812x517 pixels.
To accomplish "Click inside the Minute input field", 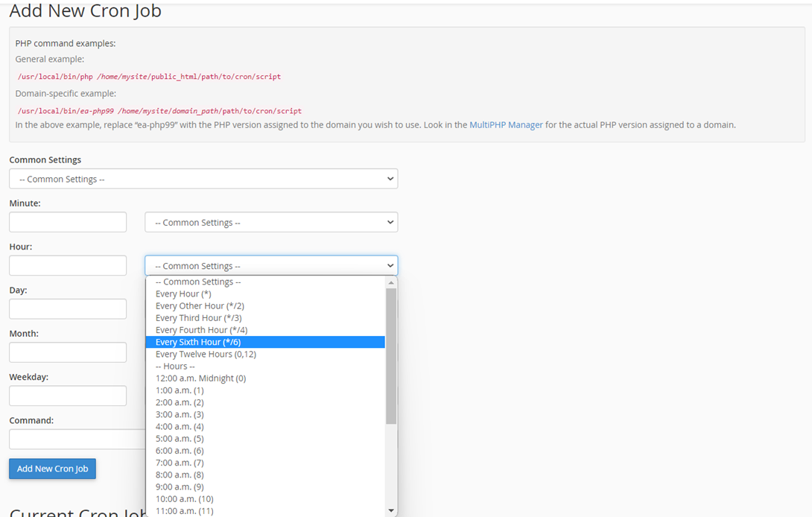I will [x=67, y=221].
